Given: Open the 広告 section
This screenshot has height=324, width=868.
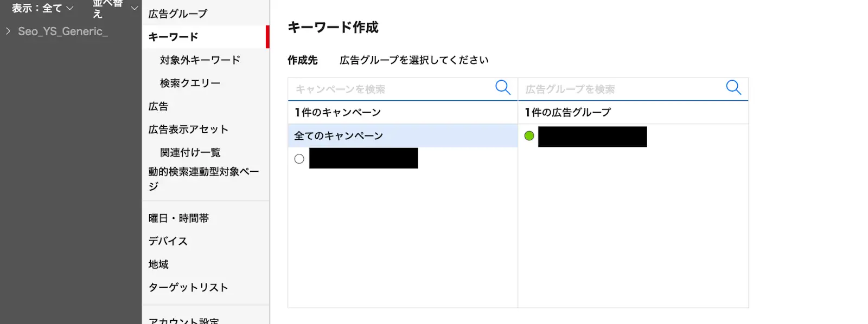Looking at the screenshot, I should pos(158,106).
